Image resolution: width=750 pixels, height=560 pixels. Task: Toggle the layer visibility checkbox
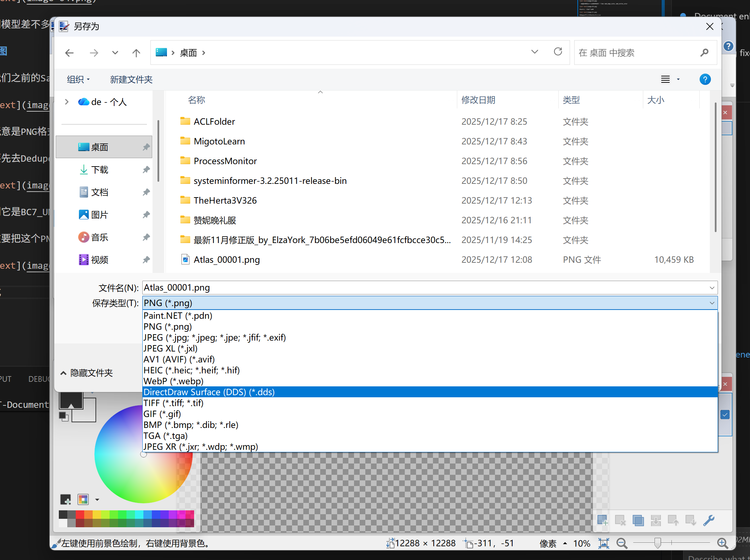725,415
